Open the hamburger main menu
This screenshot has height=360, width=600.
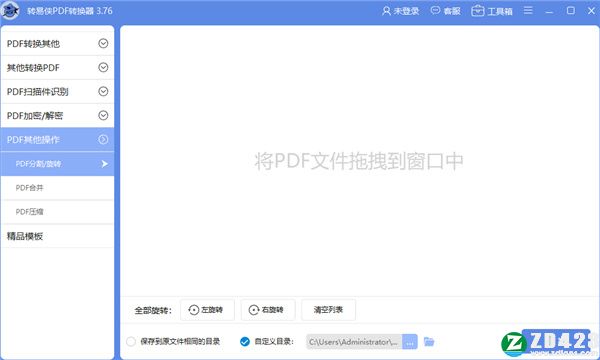(x=528, y=10)
